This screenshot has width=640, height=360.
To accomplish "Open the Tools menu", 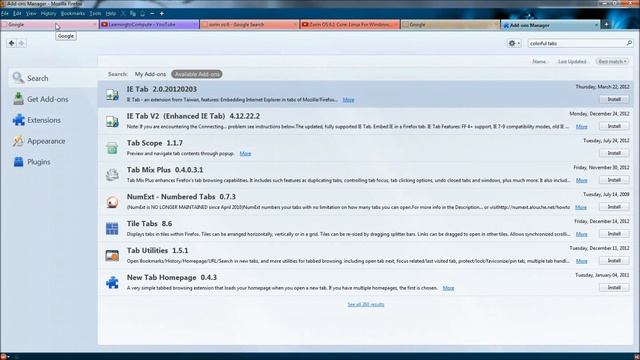I will click(x=95, y=13).
